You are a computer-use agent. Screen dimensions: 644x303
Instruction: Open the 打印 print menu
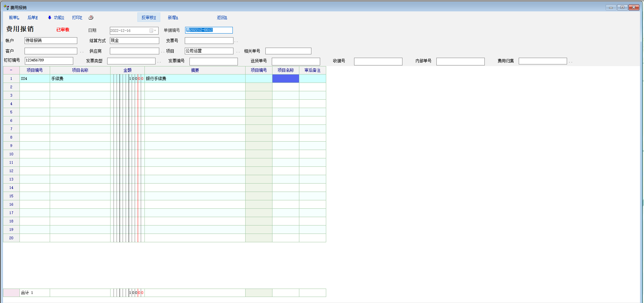point(77,17)
